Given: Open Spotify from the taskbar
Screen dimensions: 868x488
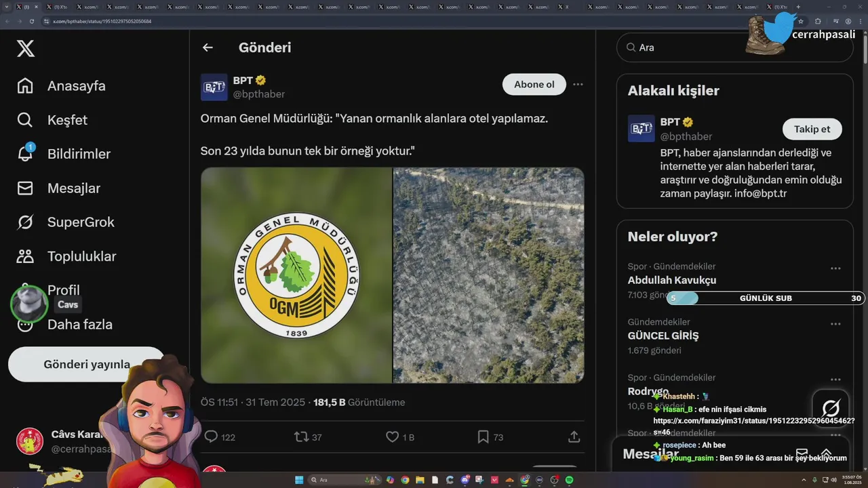Looking at the screenshot, I should coord(569,480).
